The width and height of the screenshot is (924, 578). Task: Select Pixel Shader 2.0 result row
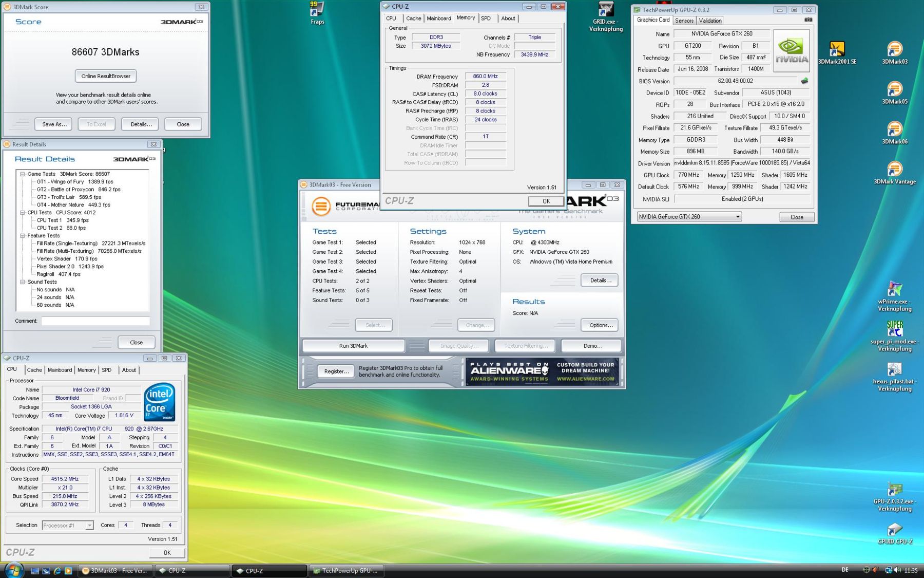(x=70, y=267)
